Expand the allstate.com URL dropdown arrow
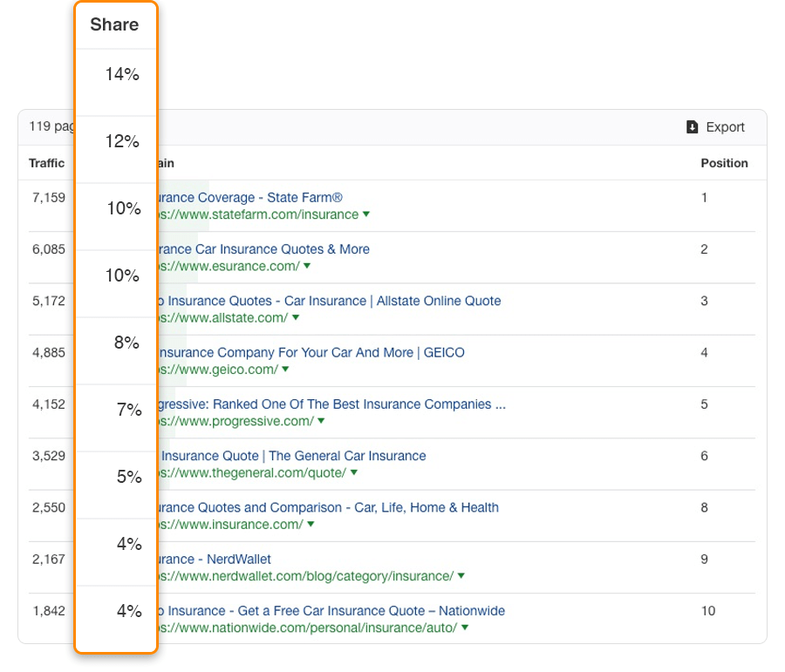Image resolution: width=785 pixels, height=672 pixels. pos(296,317)
